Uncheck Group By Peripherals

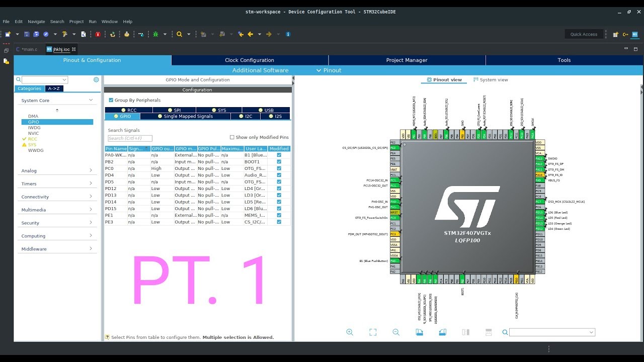click(111, 100)
